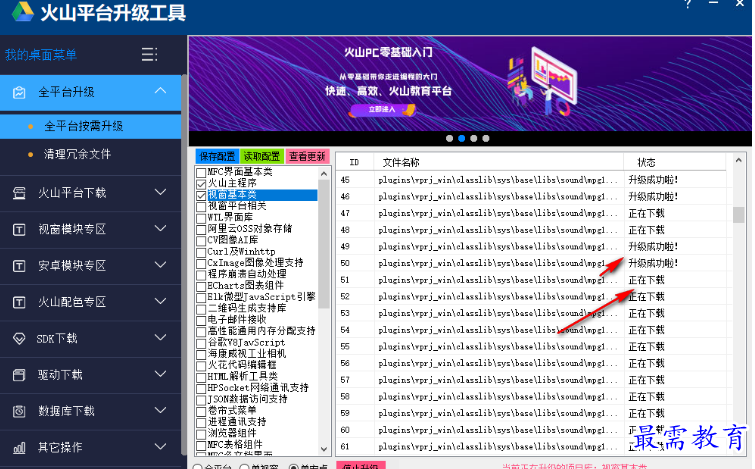Select file table row with ID 55

click(531, 347)
